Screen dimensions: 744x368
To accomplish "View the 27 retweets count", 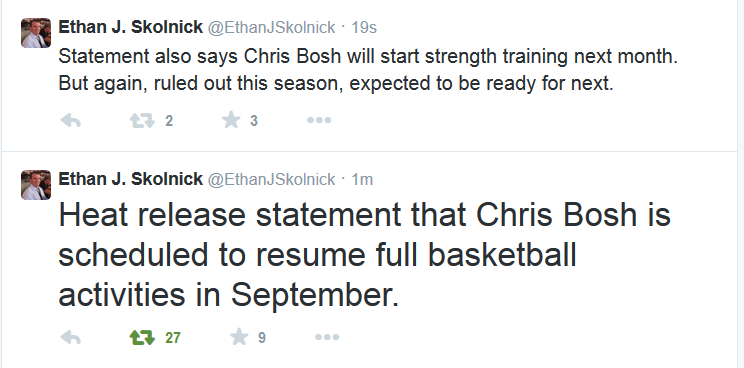I will click(x=173, y=338).
